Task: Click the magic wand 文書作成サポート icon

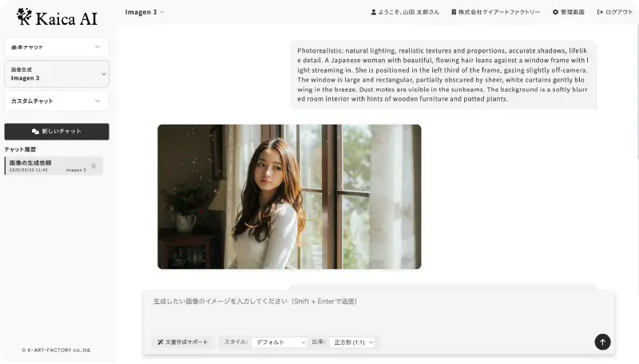Action: point(161,342)
